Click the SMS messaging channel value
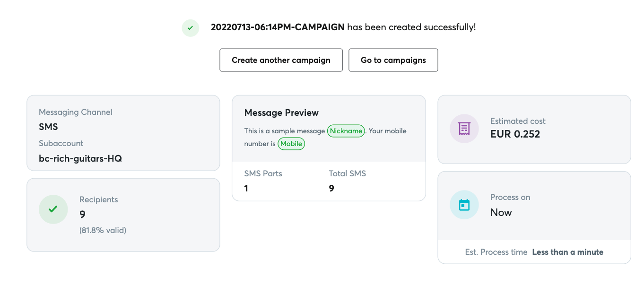The height and width of the screenshot is (294, 644). pos(48,127)
